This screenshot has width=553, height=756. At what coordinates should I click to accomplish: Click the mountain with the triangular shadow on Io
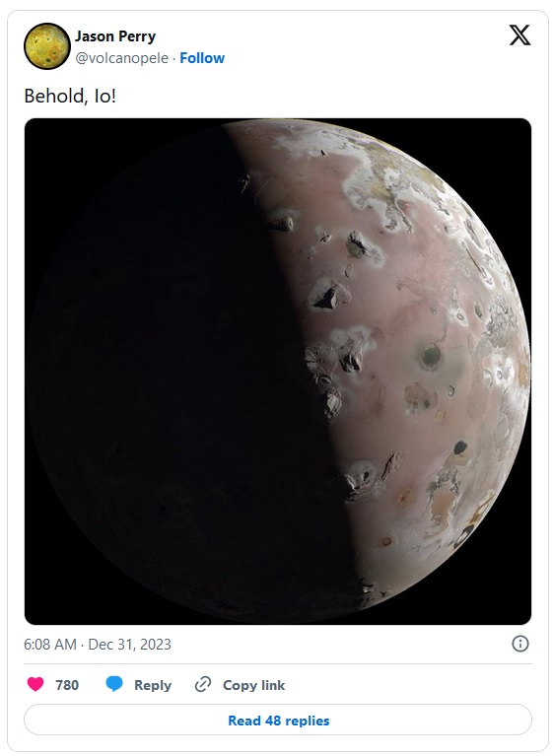pyautogui.click(x=331, y=296)
